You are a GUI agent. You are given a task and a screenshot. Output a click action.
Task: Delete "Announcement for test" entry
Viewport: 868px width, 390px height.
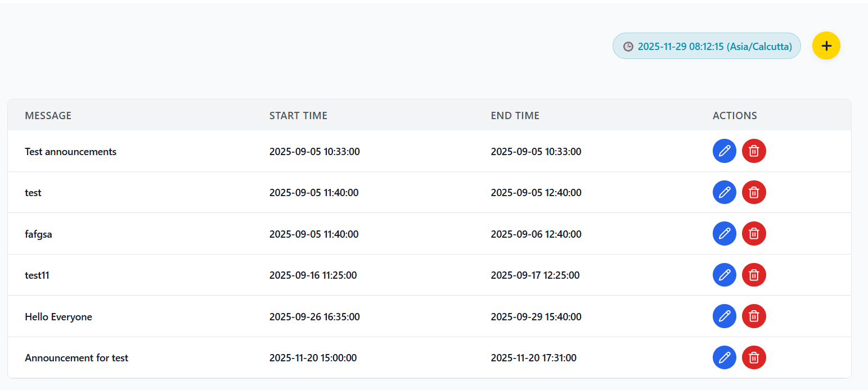point(754,357)
